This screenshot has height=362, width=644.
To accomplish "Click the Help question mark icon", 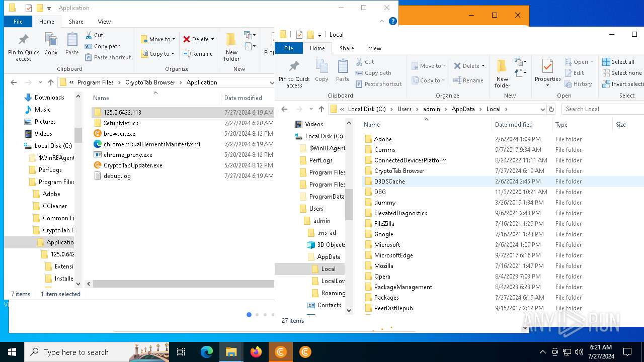I will (x=393, y=21).
